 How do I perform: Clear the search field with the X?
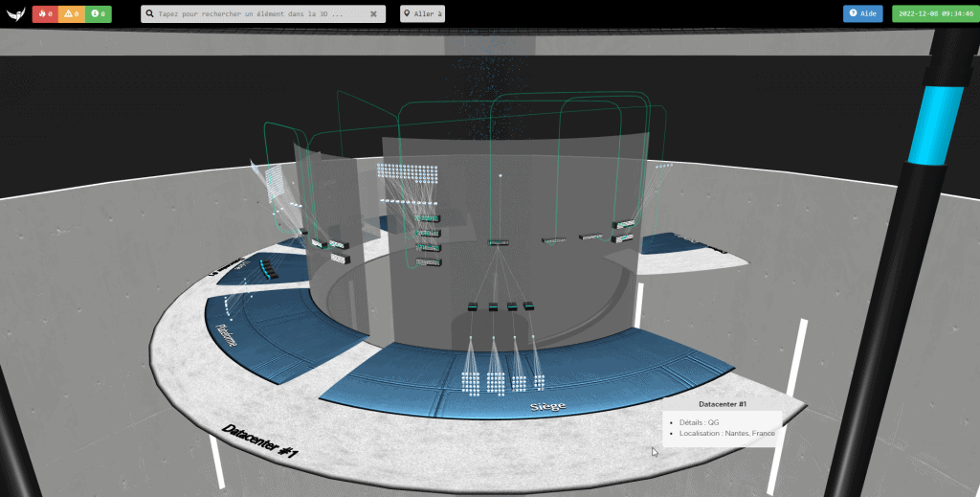pyautogui.click(x=373, y=14)
